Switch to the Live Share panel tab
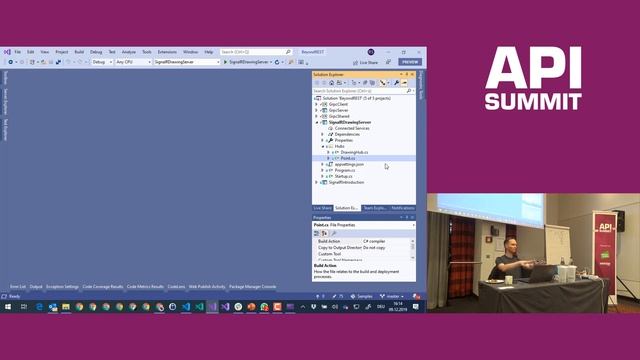Screen dimensions: 640x360 pos(322,208)
